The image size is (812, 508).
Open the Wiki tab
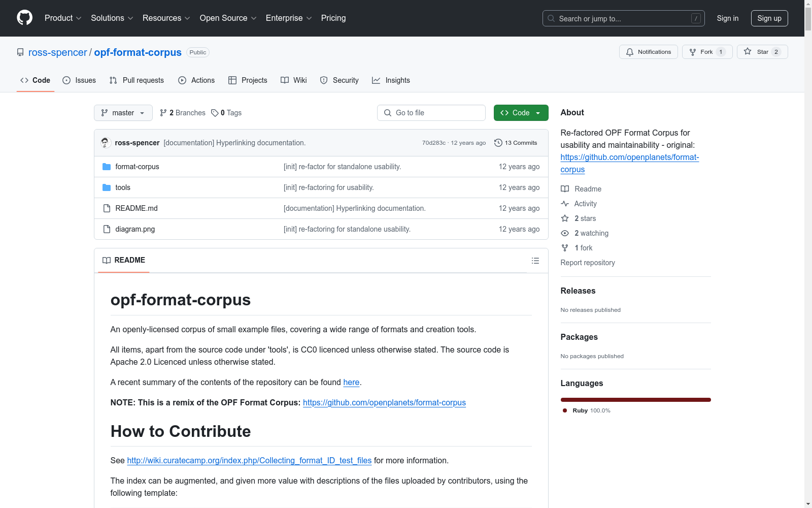pyautogui.click(x=294, y=80)
